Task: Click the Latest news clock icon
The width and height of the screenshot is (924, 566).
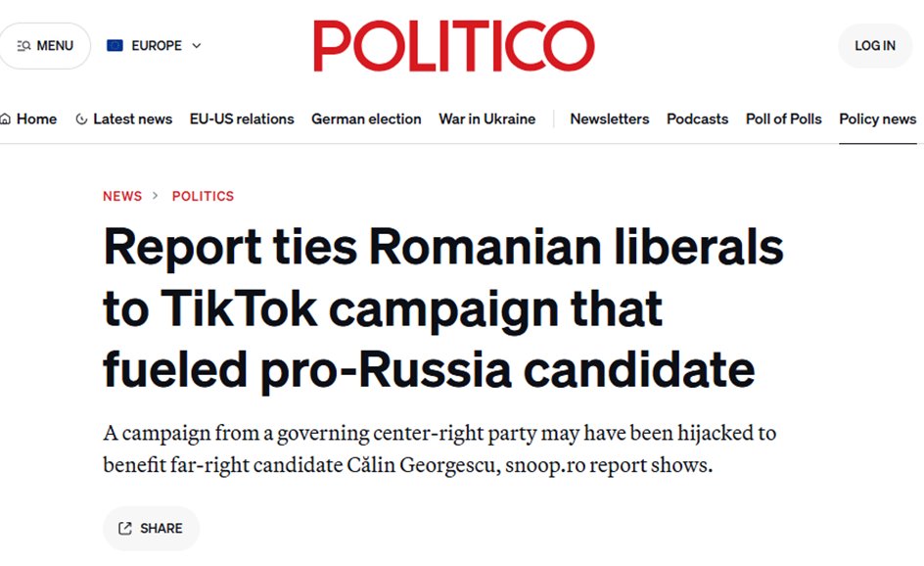Action: coord(81,119)
